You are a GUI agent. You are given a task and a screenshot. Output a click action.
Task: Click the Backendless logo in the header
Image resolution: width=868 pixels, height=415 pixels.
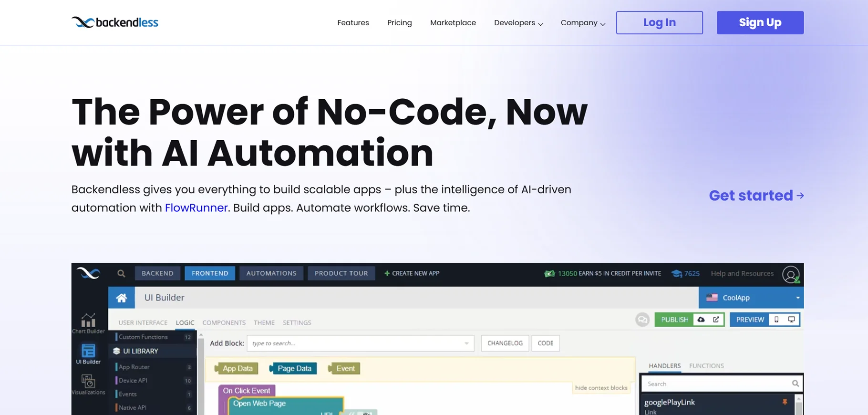pos(115,22)
